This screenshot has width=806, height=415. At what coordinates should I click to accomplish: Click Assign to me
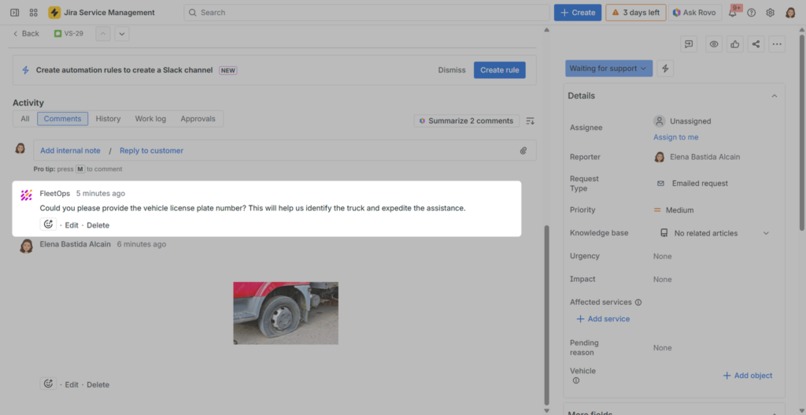[x=676, y=137]
